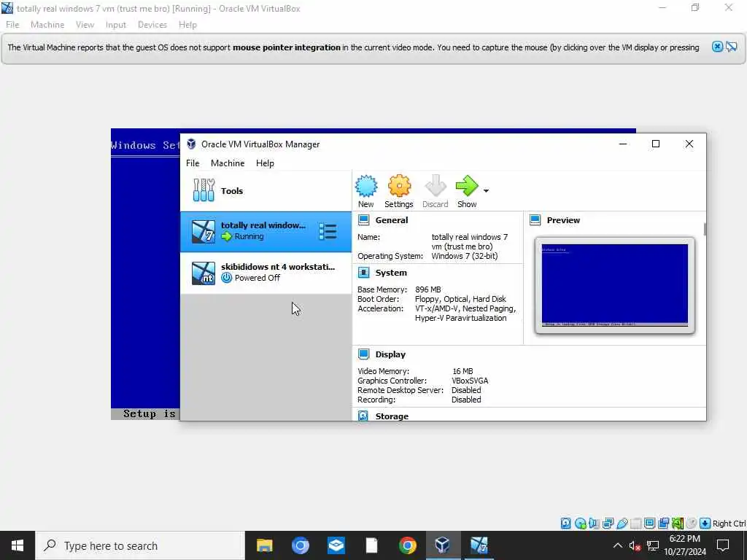Click the 'VBoxSVGA' graphics controller value
The image size is (747, 560).
click(470, 381)
